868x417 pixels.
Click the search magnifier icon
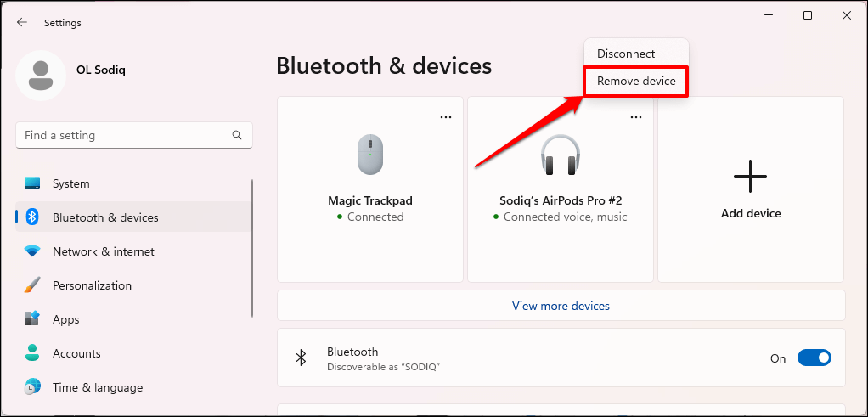(237, 135)
